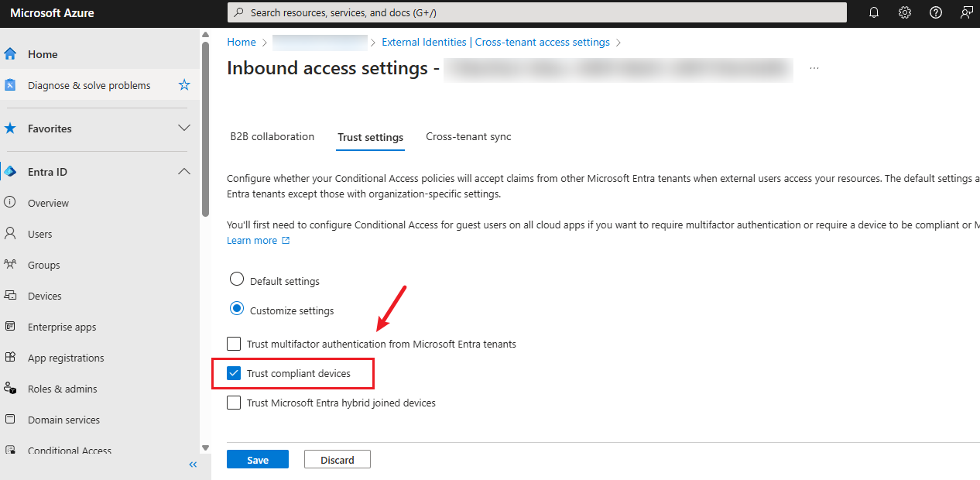980x480 pixels.
Task: Click the Groups people icon
Action: pyautogui.click(x=10, y=265)
